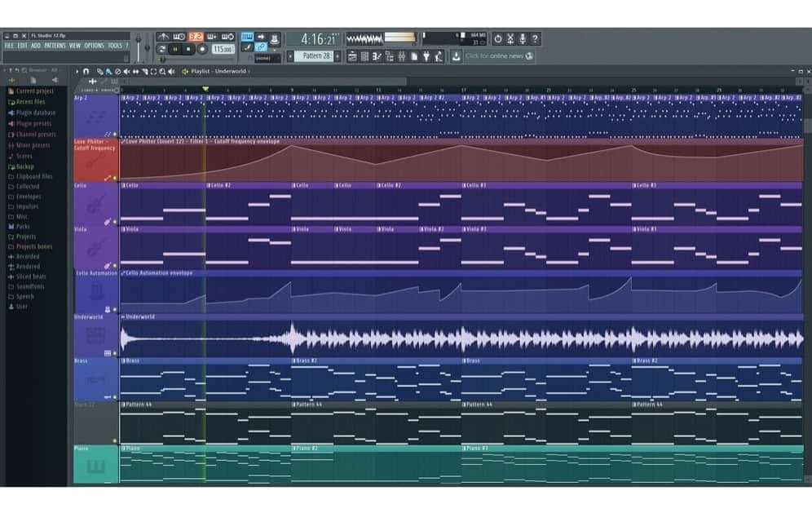Click the Record button
812x513 pixels.
(x=203, y=50)
